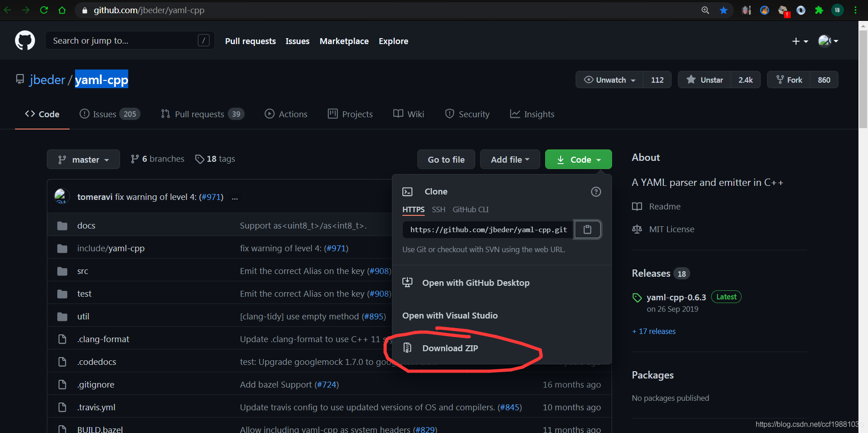Click the Readme book icon

tap(637, 207)
